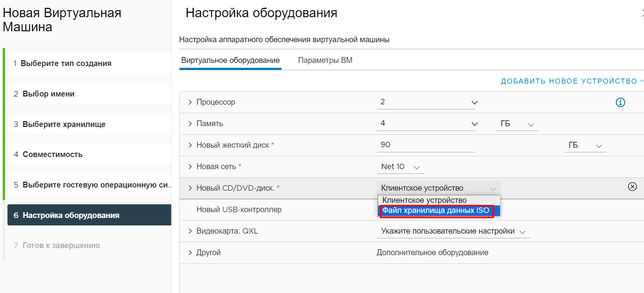Go to step 5 guest OS selection
Screen dimensions: 644x293
pyautogui.click(x=89, y=185)
